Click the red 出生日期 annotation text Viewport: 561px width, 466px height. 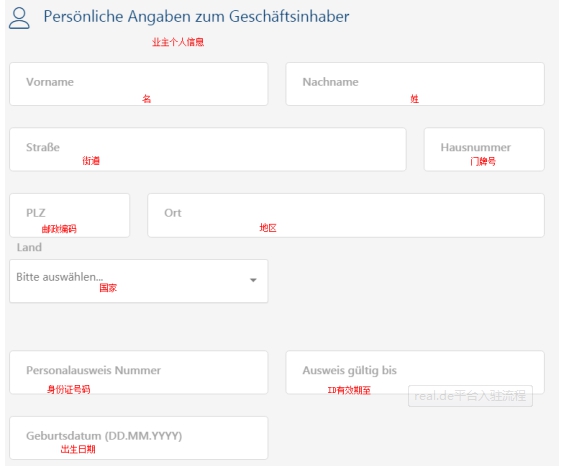click(x=78, y=450)
